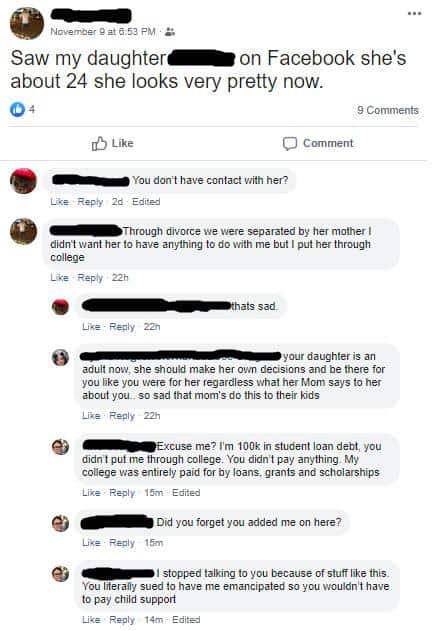Like 'Did you forget you added me' comment
Viewport: 433px width, 631px height.
coord(91,543)
